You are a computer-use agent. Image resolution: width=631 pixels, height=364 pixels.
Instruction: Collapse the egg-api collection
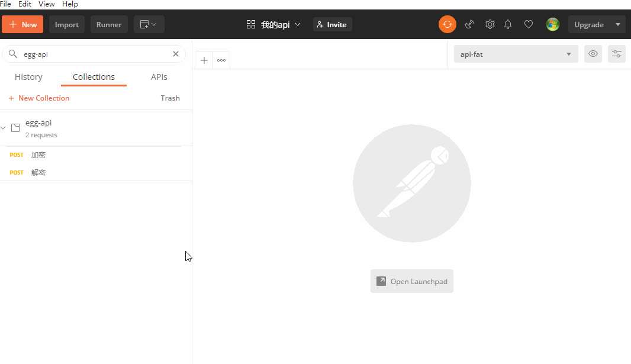(x=4, y=128)
